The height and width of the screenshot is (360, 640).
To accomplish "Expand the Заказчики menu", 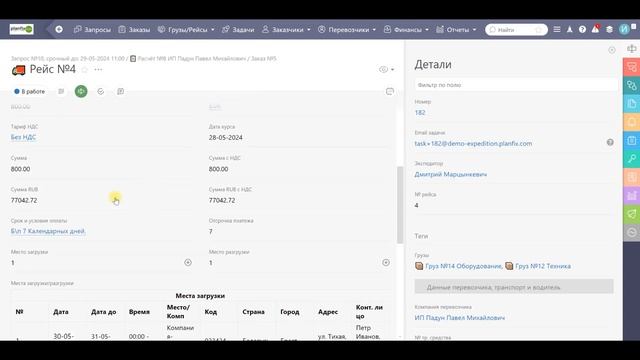I will point(286,29).
